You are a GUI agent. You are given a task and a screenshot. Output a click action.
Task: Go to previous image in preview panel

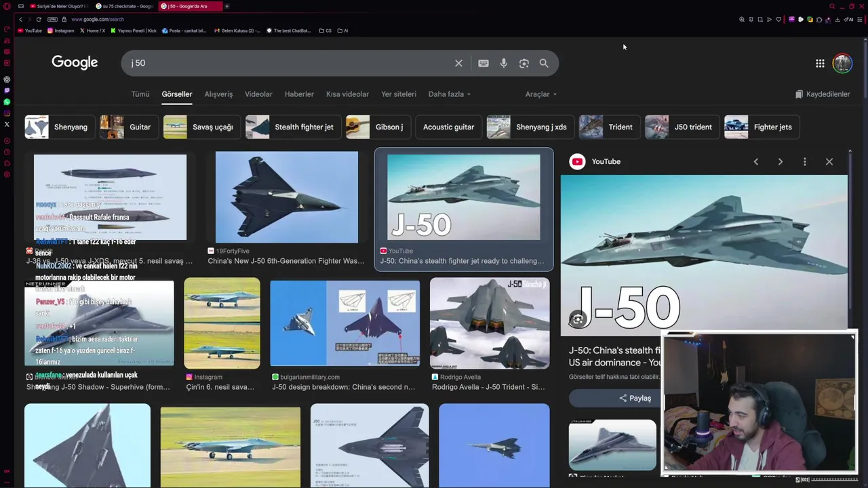(x=756, y=161)
